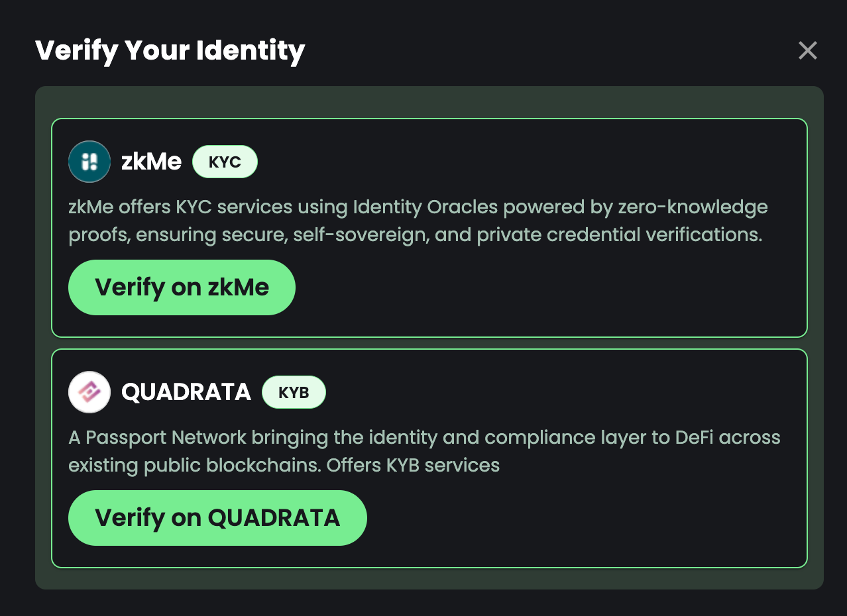847x616 pixels.
Task: Click the zkMe provider name
Action: click(x=151, y=162)
